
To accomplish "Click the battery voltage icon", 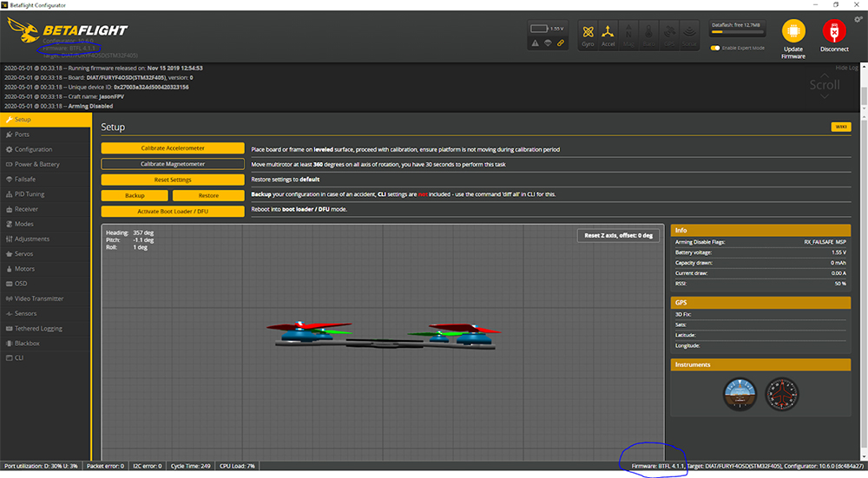I will pos(539,29).
